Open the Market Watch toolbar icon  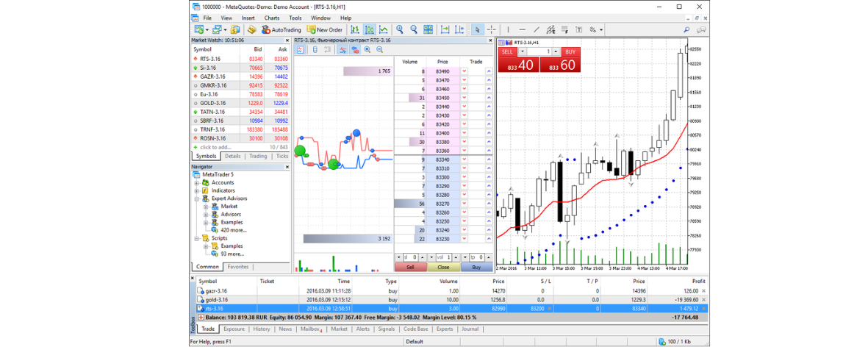(x=234, y=30)
